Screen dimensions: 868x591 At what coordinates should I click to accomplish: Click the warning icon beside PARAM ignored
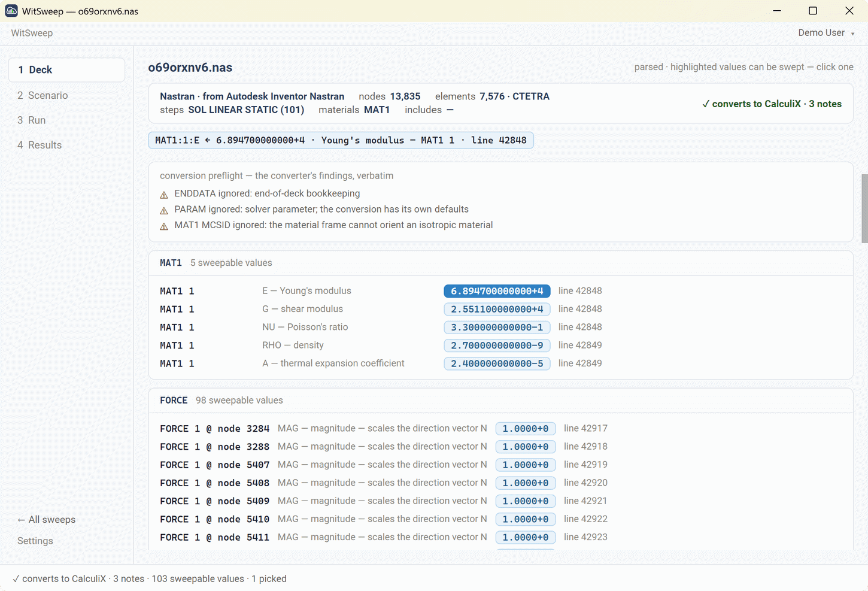[164, 210]
